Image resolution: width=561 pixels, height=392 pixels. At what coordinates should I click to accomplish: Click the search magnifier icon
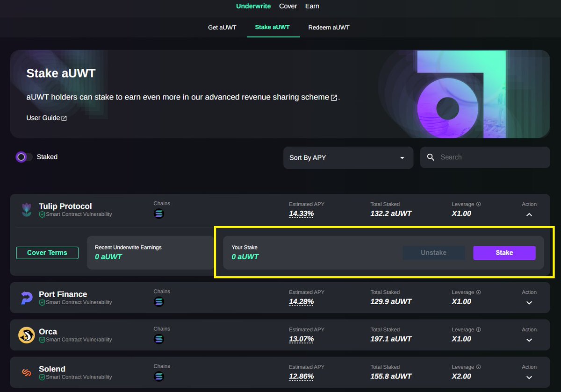[x=431, y=157]
